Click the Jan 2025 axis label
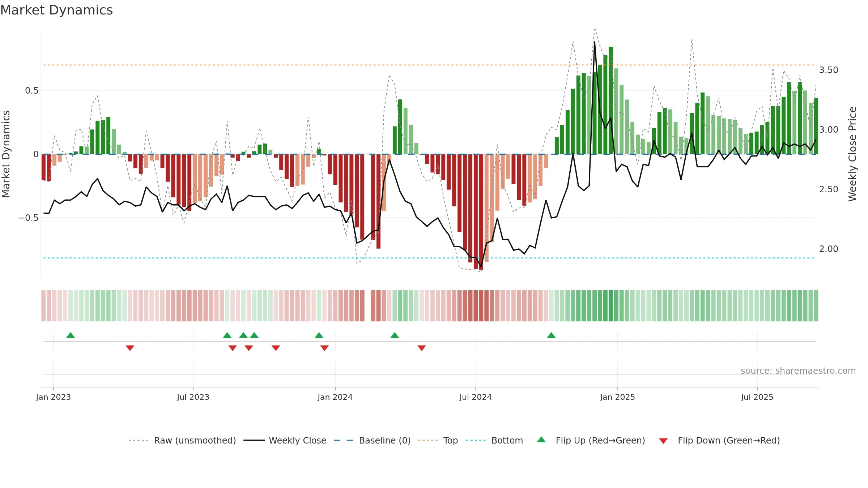 click(x=618, y=397)
